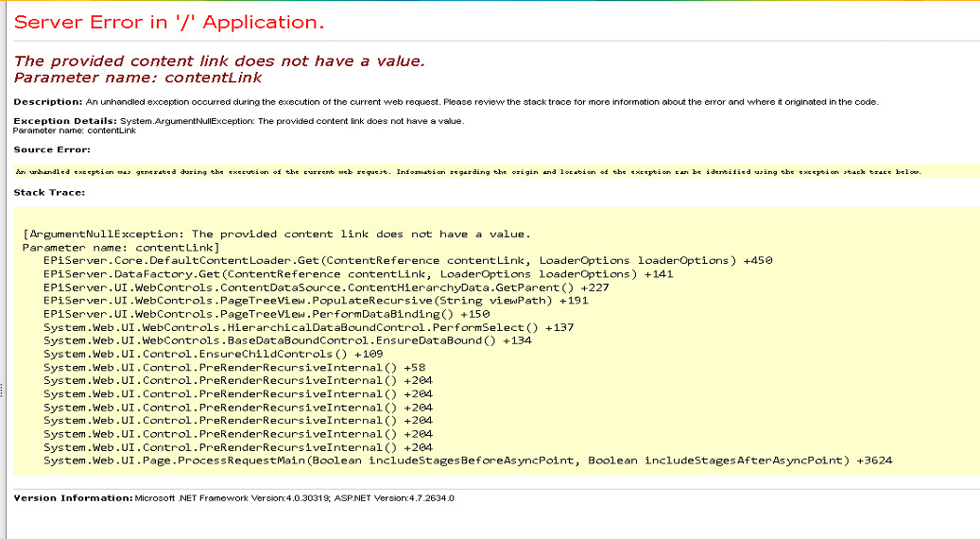Viewport: 980px width, 539px height.
Task: Click the "Description:" label
Action: click(x=48, y=101)
